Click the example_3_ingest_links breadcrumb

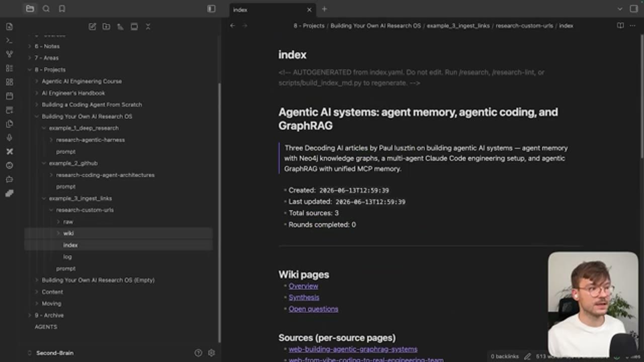click(x=458, y=26)
